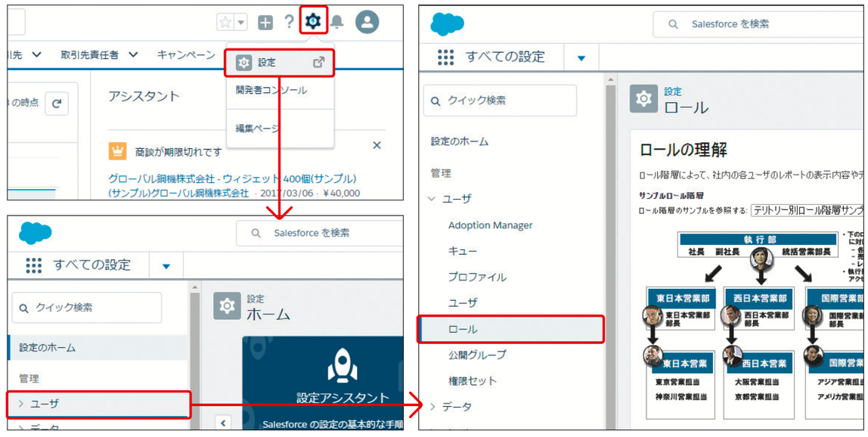Image resolution: width=868 pixels, height=437 pixels.
Task: Click the favorites star icon
Action: (x=225, y=22)
